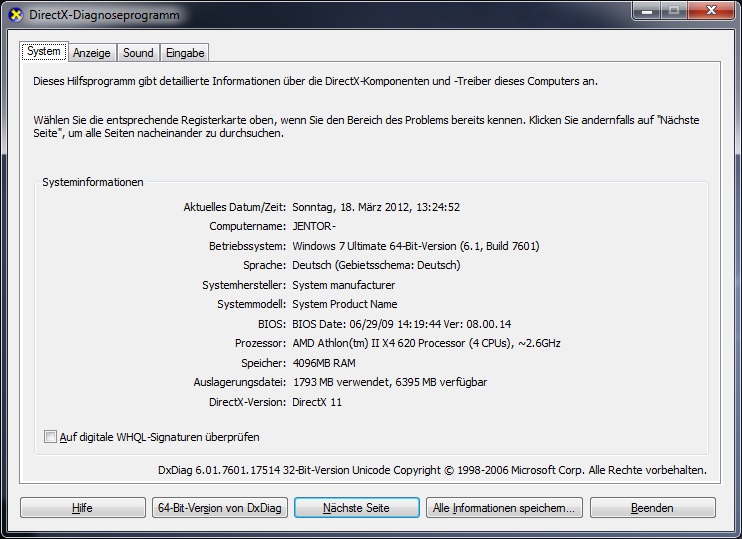Screen dimensions: 742x539
Task: Click the AMD Athlon(tm) II X4 620 value
Action: (426, 343)
